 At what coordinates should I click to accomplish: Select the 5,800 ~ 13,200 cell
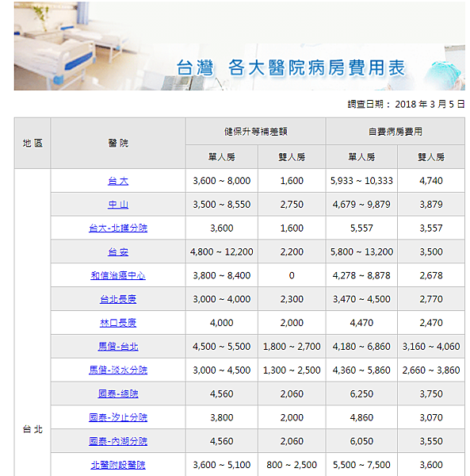tap(361, 252)
